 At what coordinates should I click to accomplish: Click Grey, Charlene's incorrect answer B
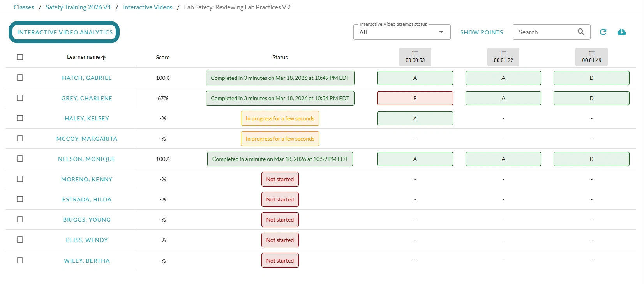point(415,98)
